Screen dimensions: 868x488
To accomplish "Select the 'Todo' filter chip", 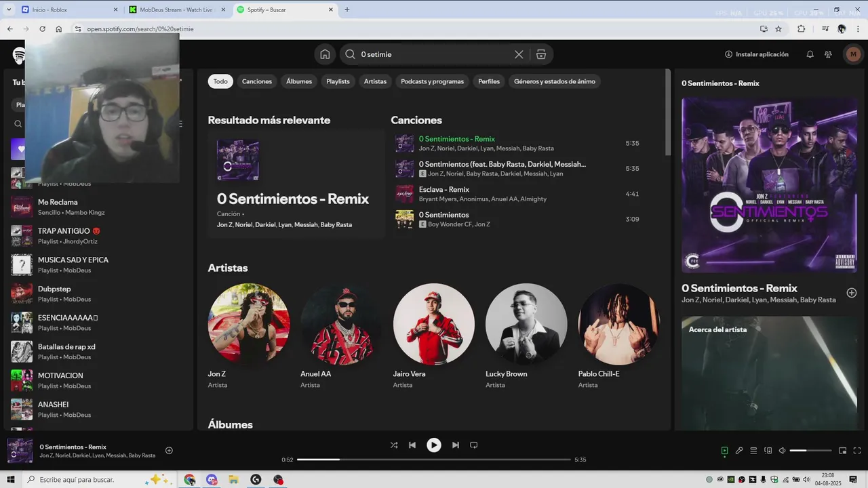I will pos(220,81).
